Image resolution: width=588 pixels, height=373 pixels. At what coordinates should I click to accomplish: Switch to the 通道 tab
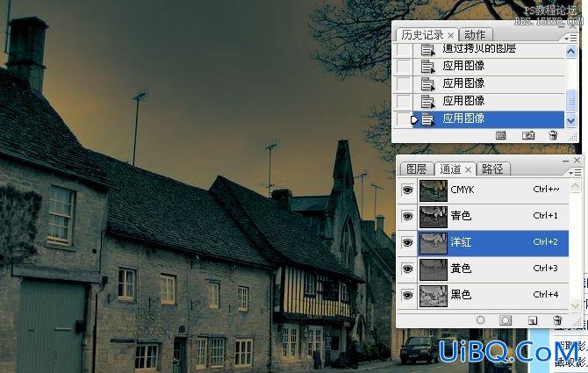coord(450,169)
